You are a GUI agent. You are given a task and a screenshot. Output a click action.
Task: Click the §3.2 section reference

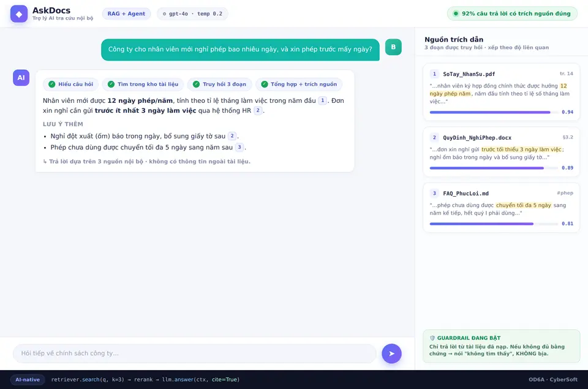click(568, 137)
